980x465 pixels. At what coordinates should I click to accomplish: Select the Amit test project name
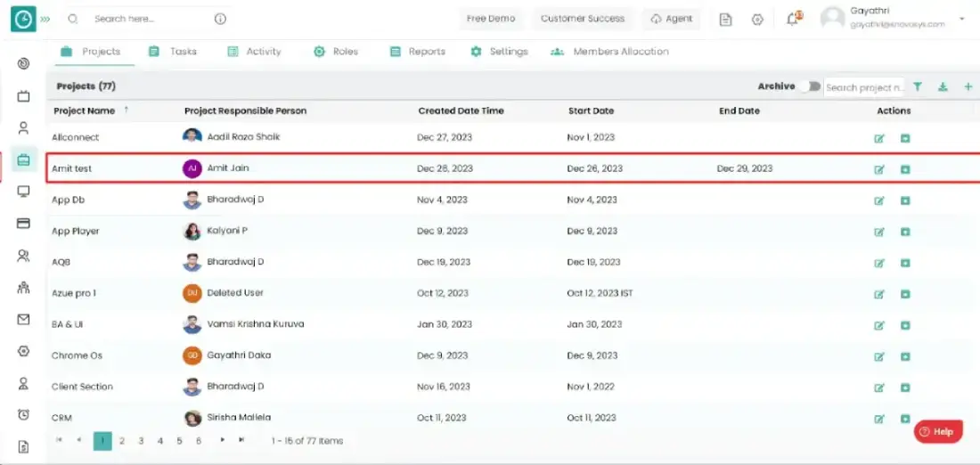72,168
